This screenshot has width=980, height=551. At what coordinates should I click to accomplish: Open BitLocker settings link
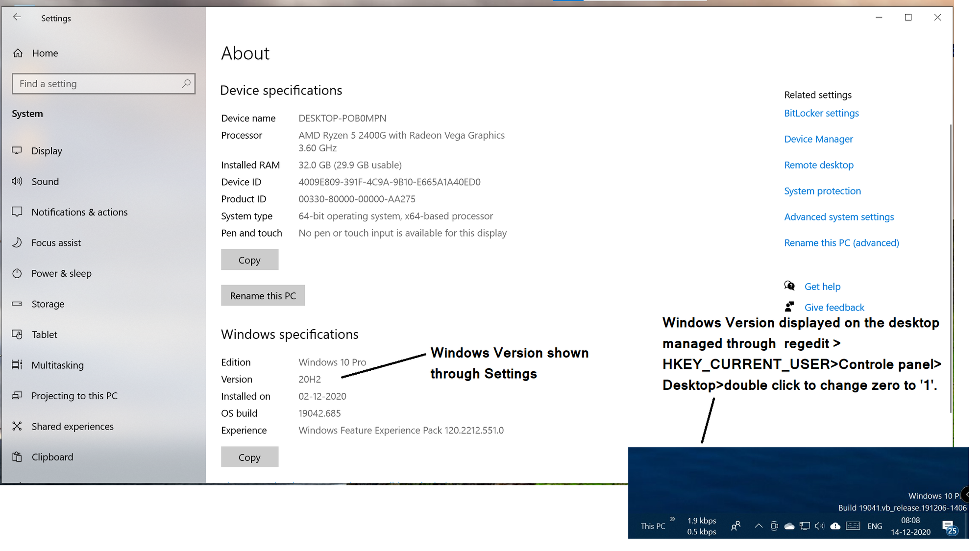pyautogui.click(x=821, y=113)
